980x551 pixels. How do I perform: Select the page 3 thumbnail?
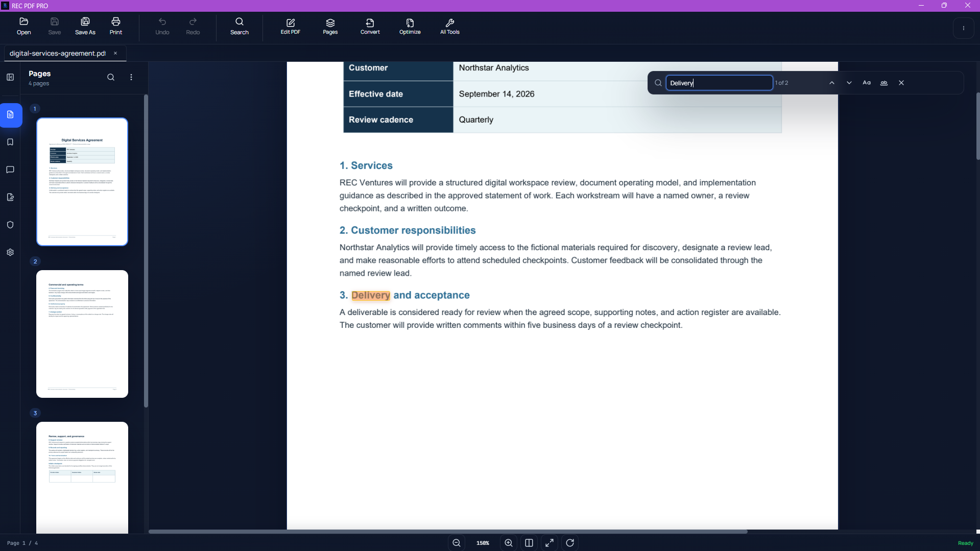pos(82,477)
